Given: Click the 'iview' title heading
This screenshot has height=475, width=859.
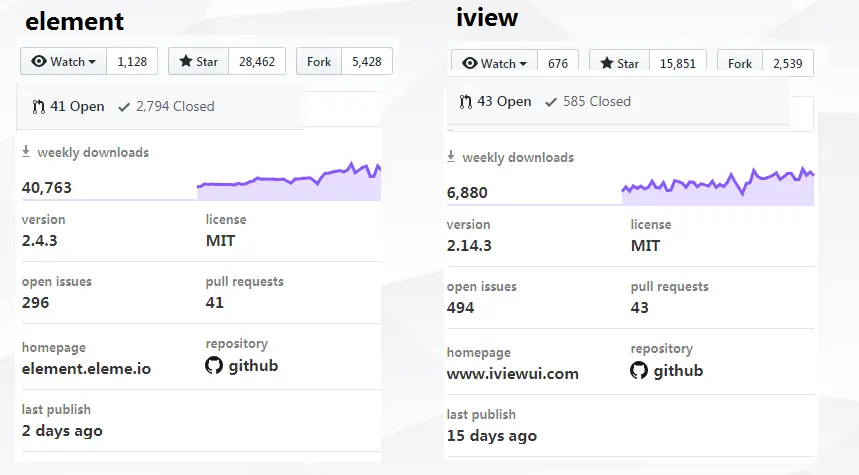Looking at the screenshot, I should 487,18.
